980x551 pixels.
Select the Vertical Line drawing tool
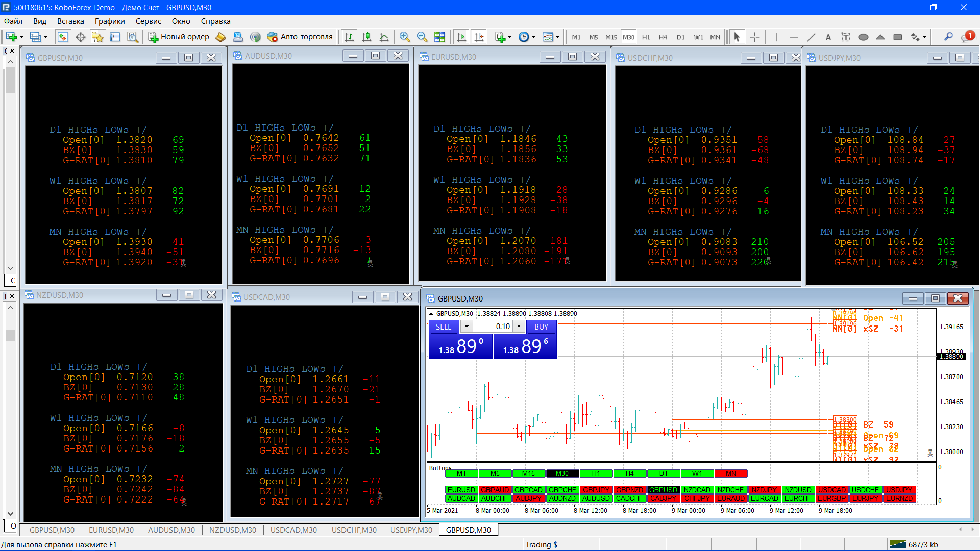pyautogui.click(x=776, y=37)
